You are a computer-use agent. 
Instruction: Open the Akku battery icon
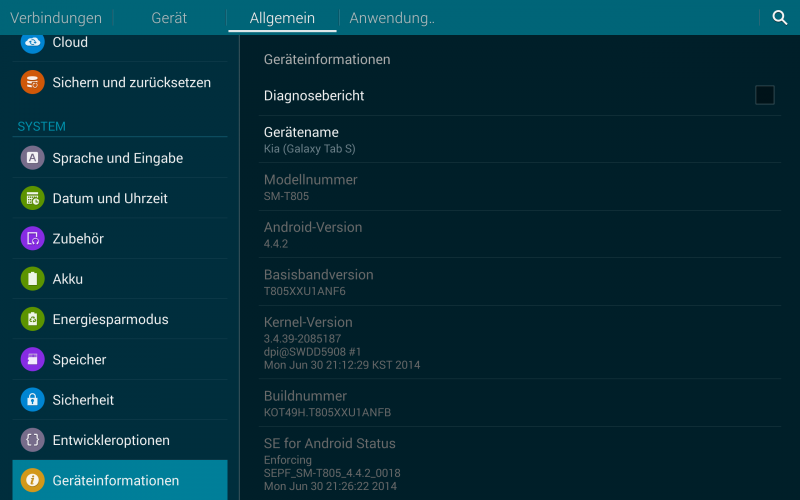pyautogui.click(x=33, y=279)
